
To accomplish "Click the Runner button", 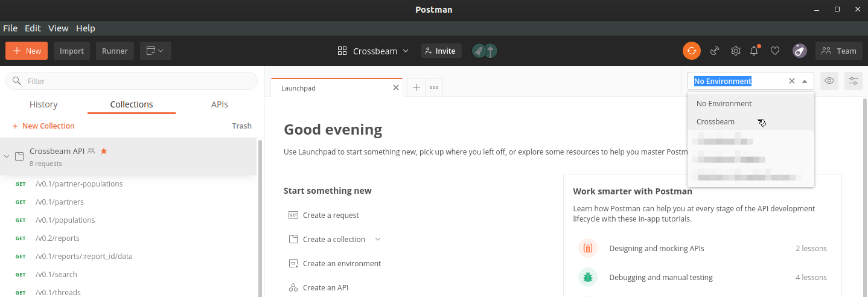I will [x=115, y=51].
